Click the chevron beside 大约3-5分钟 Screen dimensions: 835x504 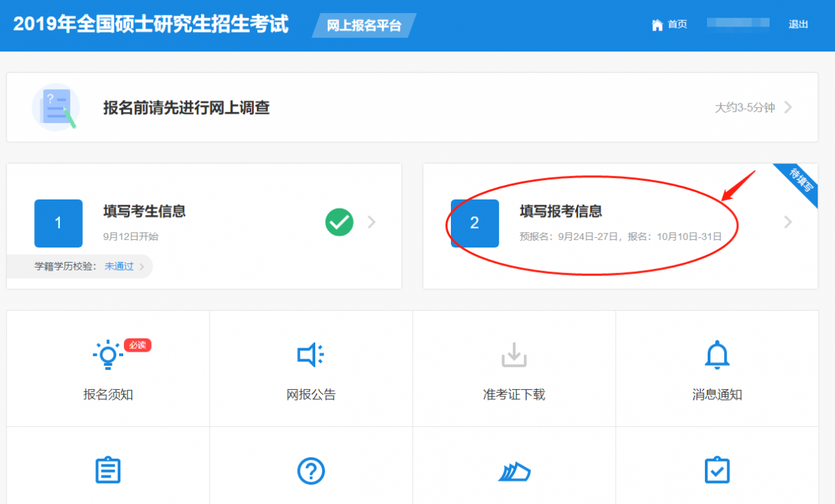(x=788, y=107)
